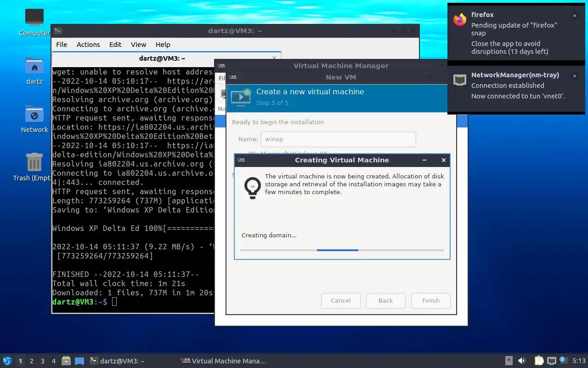Click the Virtual Machine Manager title bar icon

coord(221,66)
